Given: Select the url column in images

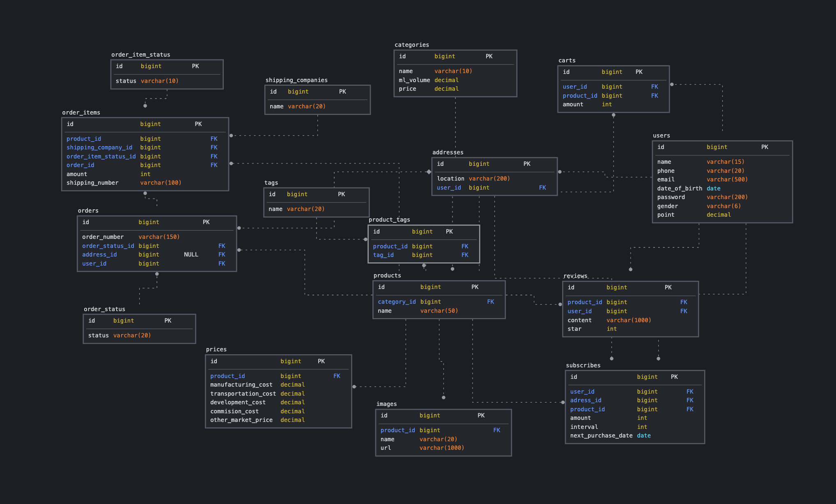Looking at the screenshot, I should (385, 448).
